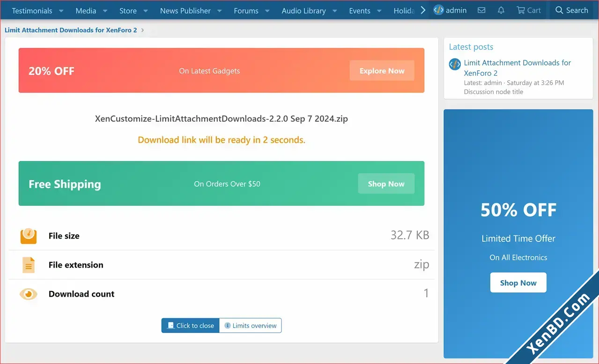This screenshot has height=364, width=599.
Task: Open the Limits overview button
Action: click(251, 326)
